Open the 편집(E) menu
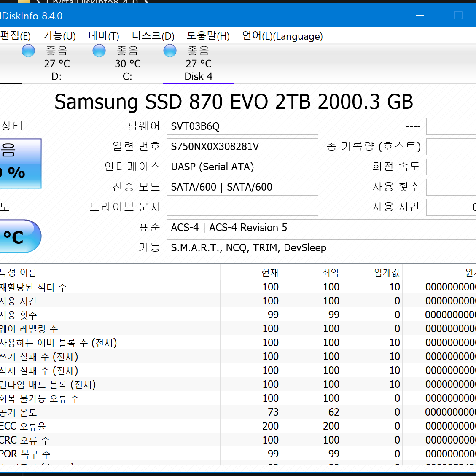The image size is (476, 476). (15, 36)
